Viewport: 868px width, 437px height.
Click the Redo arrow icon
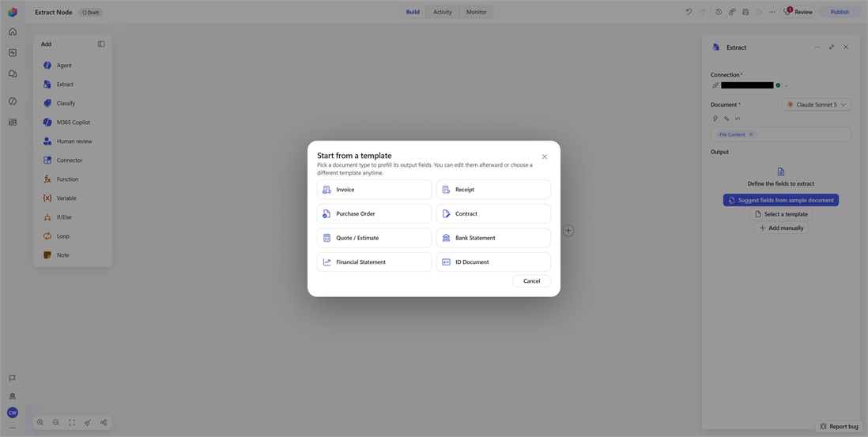coord(703,12)
